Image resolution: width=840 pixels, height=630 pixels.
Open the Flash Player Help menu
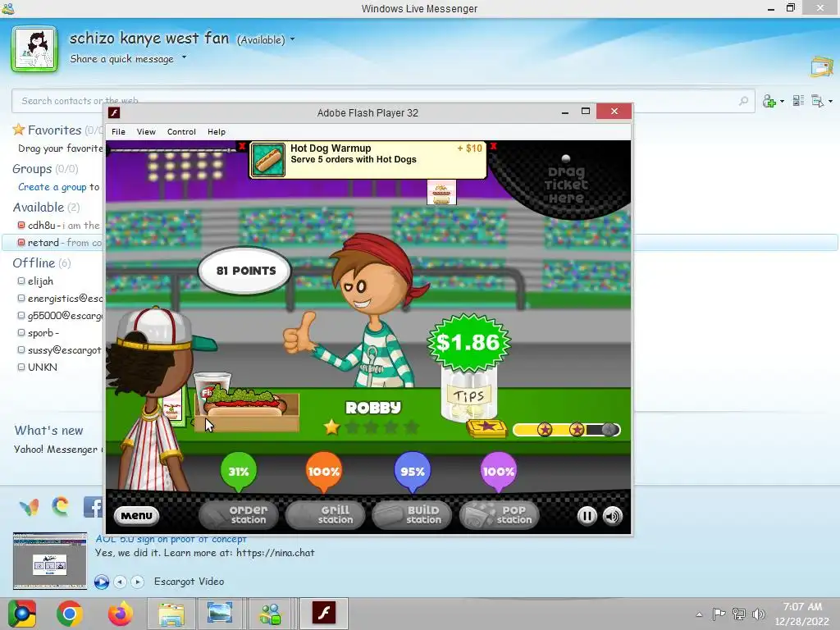pos(217,132)
